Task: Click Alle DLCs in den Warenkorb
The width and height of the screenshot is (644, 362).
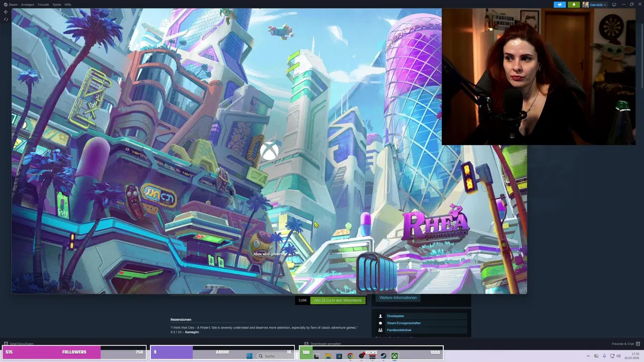Action: pyautogui.click(x=338, y=300)
